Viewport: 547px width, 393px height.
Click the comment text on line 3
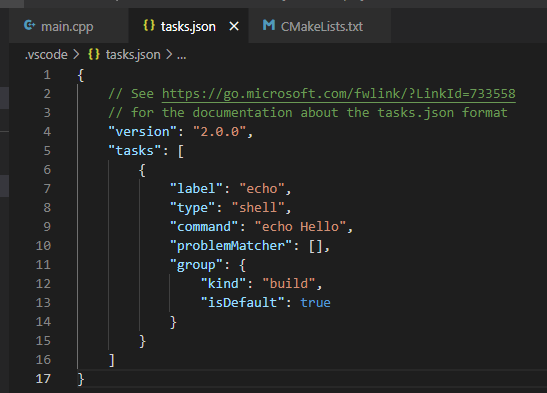coord(308,113)
